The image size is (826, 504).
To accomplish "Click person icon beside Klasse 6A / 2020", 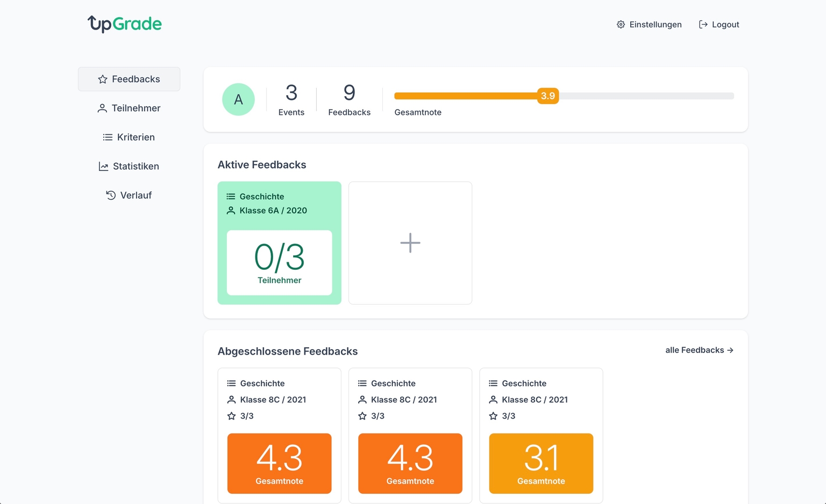I will [231, 210].
